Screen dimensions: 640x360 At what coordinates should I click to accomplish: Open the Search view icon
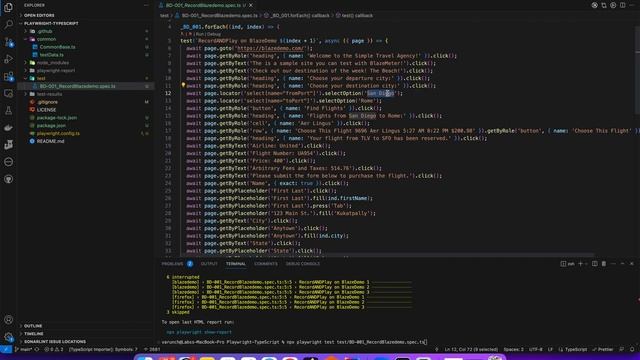(8, 24)
